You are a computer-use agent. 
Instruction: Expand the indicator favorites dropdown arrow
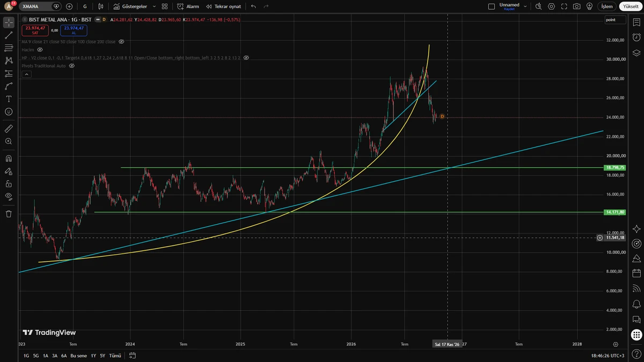point(155,6)
